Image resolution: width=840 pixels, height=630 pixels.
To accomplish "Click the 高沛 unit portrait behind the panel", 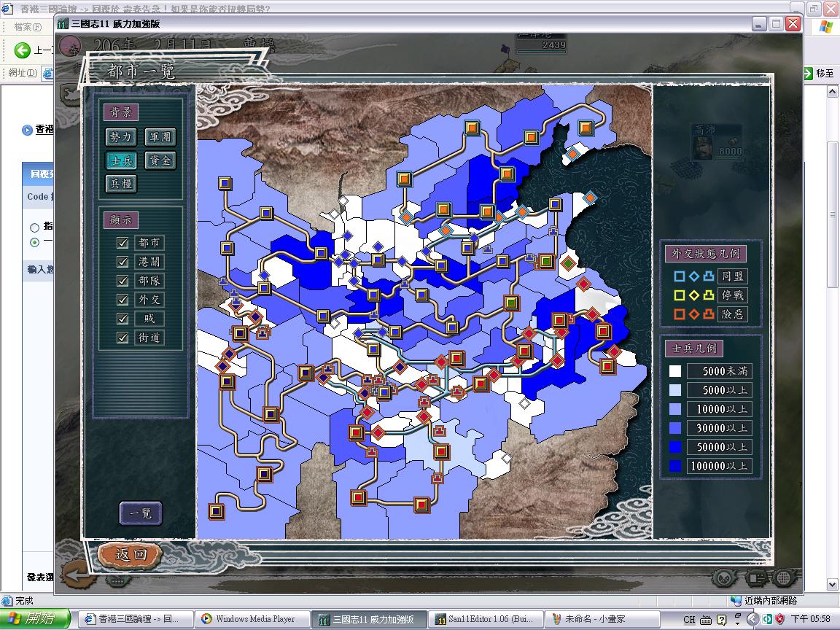I will click(x=703, y=147).
